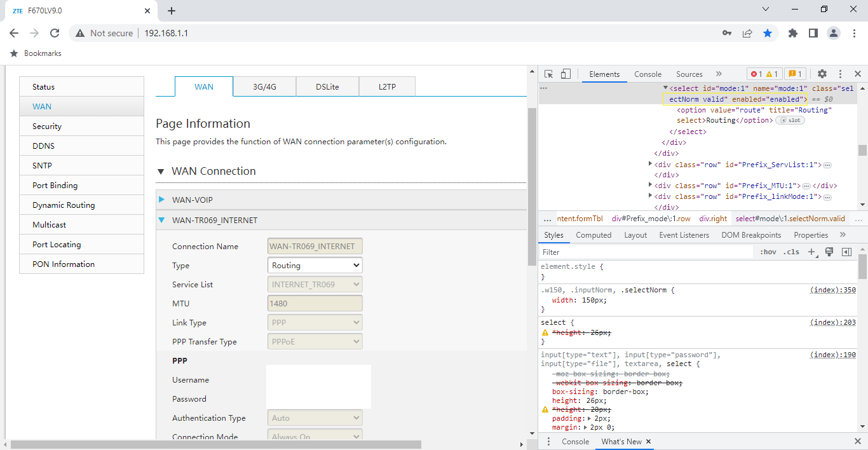Toggle the .cls element classes panel
Screen dimensions: 868x450
[791, 252]
